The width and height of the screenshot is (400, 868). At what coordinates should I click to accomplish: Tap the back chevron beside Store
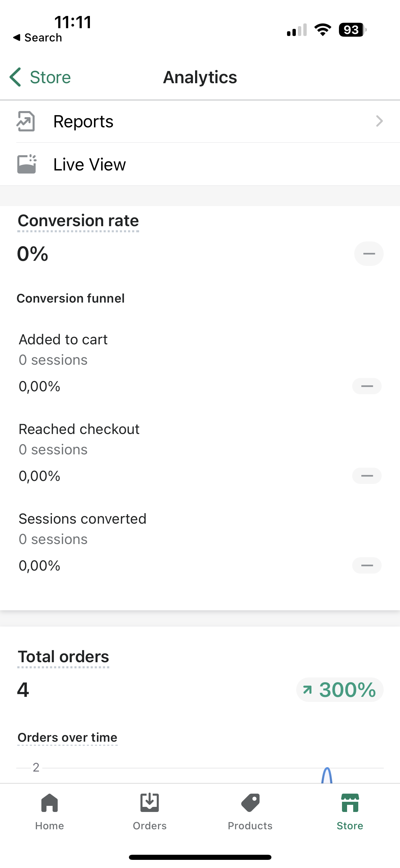click(x=16, y=77)
